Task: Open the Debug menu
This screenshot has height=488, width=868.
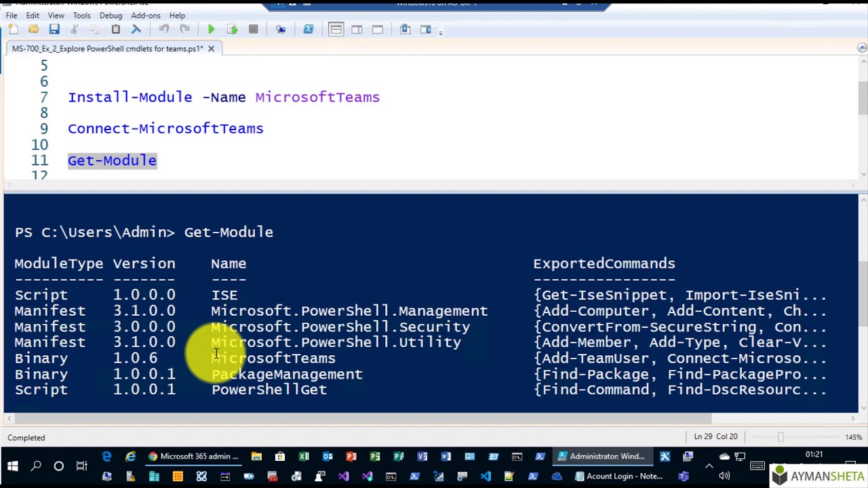Action: click(x=111, y=15)
